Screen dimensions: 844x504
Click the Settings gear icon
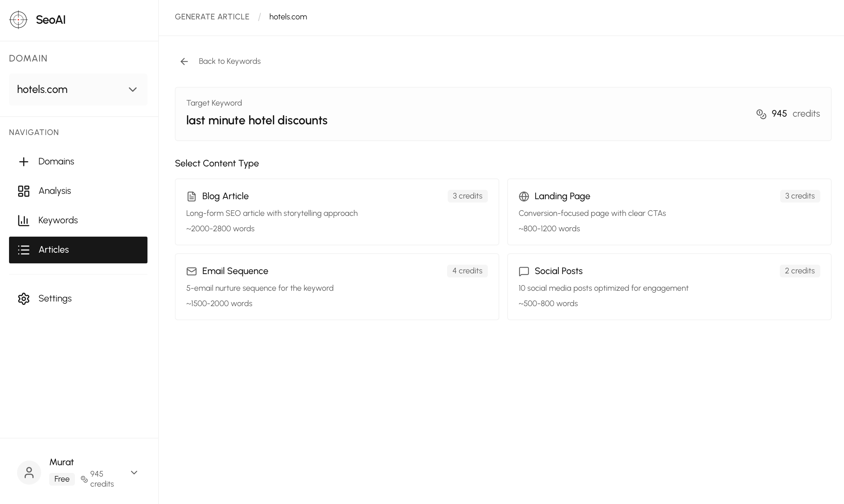[23, 298]
